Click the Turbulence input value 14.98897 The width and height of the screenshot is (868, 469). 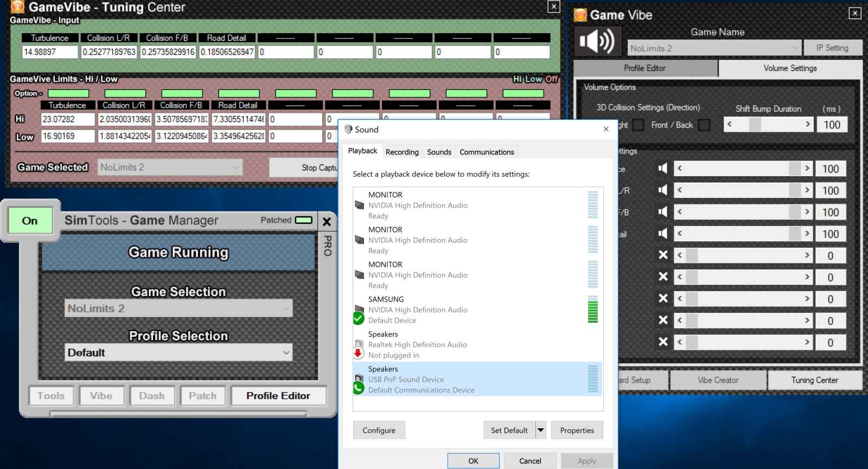coord(50,52)
